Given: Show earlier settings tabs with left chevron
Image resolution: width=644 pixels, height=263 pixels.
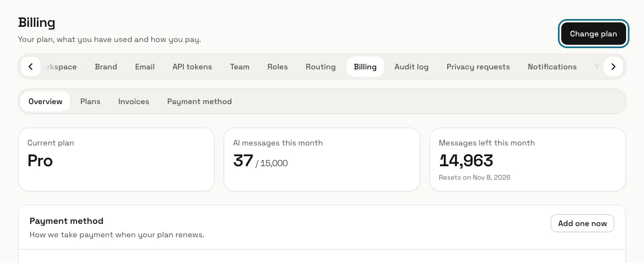Looking at the screenshot, I should click(x=31, y=67).
